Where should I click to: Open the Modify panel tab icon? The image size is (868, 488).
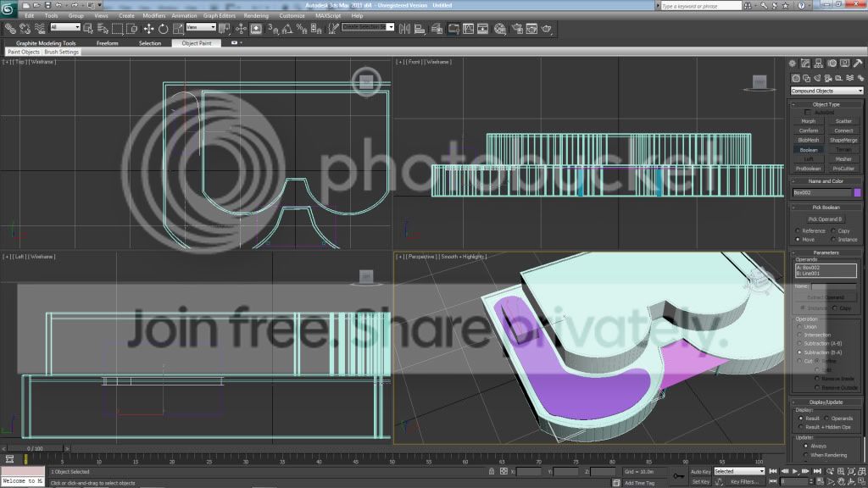click(805, 64)
